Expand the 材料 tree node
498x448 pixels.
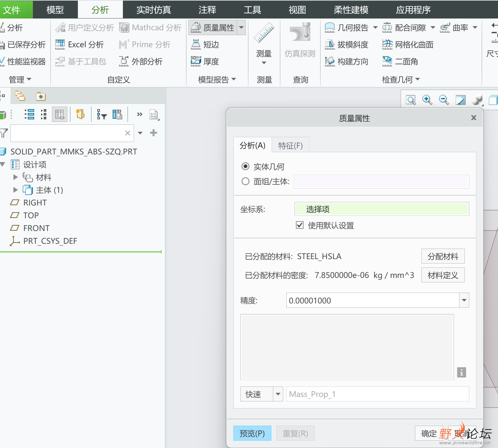(x=15, y=177)
